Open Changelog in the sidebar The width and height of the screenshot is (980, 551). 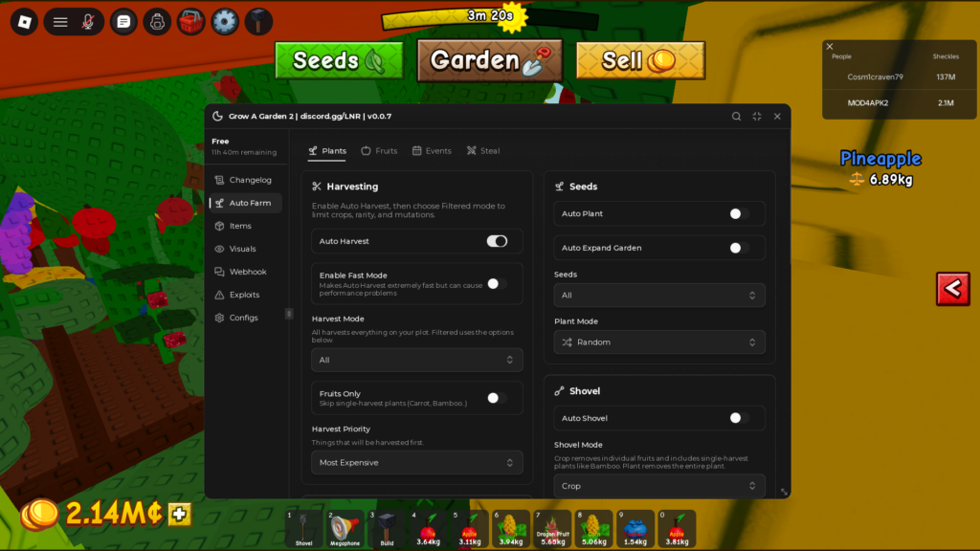tap(246, 180)
